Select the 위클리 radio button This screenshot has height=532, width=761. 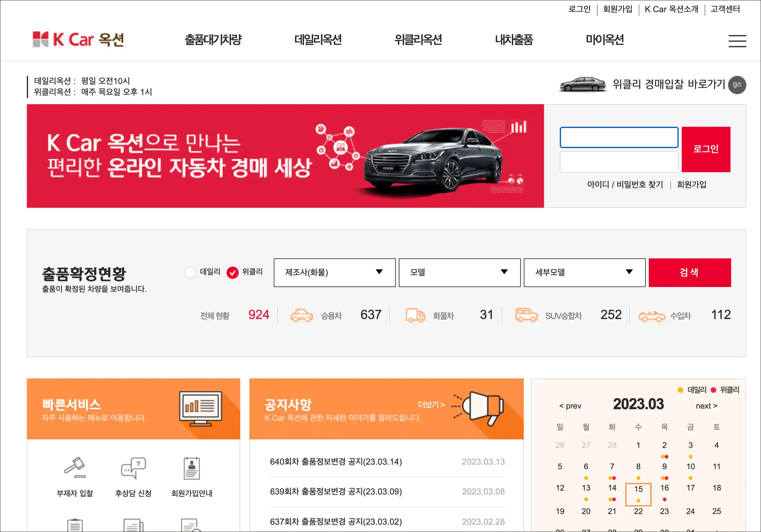(x=232, y=273)
